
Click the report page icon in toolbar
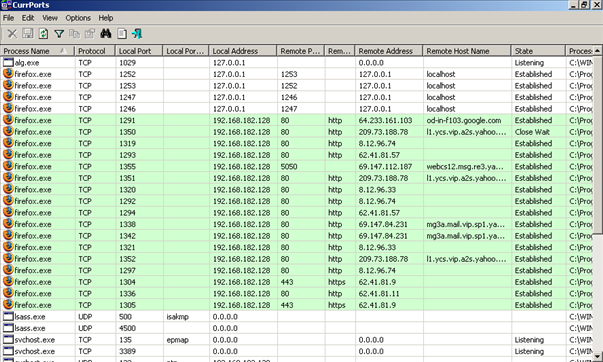(x=122, y=34)
